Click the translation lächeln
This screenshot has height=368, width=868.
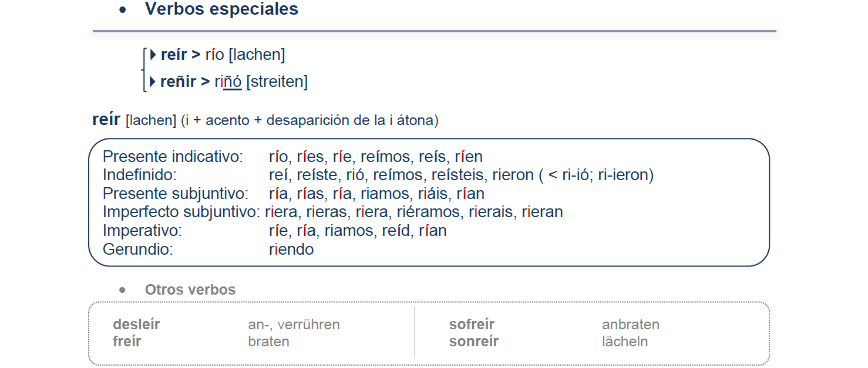pyautogui.click(x=625, y=342)
